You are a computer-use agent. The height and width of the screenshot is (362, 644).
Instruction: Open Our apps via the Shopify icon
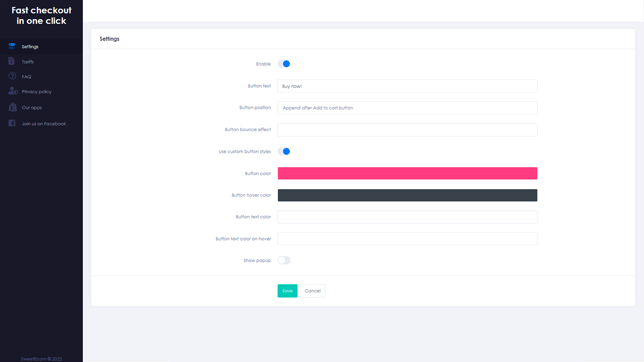pos(12,107)
